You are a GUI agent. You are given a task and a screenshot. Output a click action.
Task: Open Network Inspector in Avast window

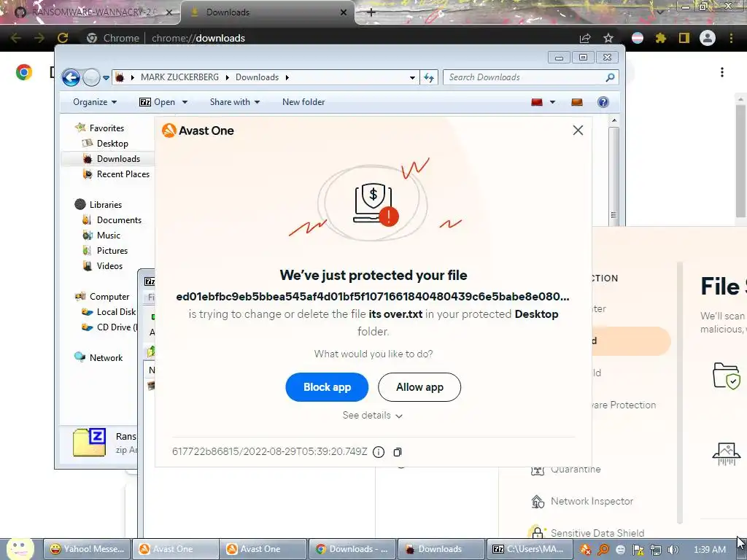pyautogui.click(x=582, y=502)
